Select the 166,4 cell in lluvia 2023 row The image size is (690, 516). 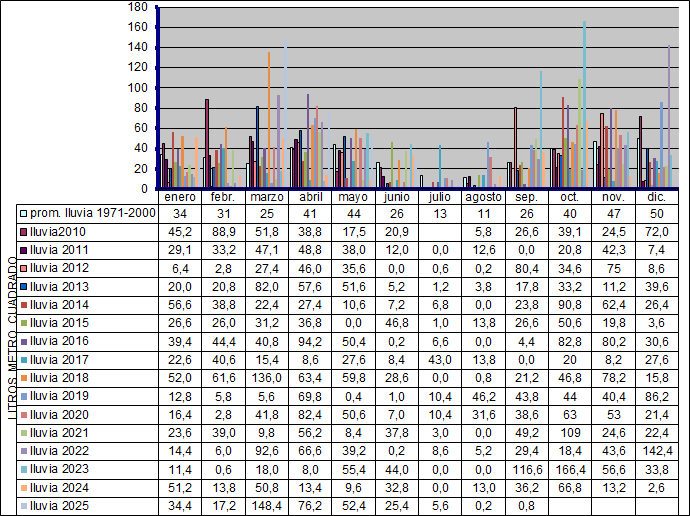pyautogui.click(x=571, y=469)
